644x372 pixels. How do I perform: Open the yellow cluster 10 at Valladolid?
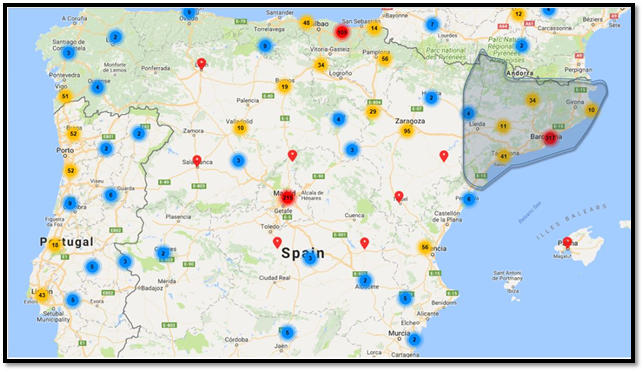click(240, 128)
